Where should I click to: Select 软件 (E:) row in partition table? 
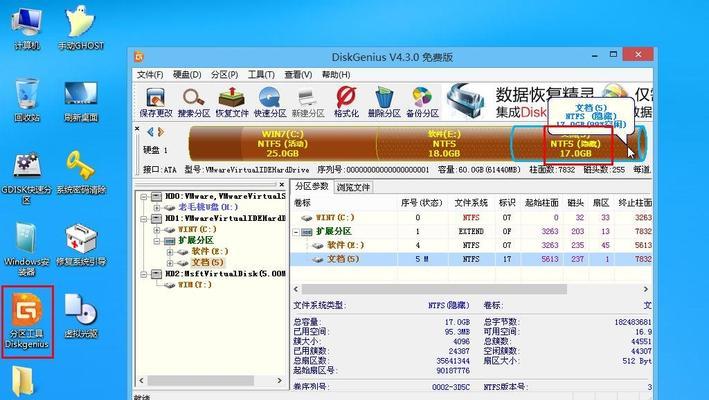pyautogui.click(x=472, y=245)
